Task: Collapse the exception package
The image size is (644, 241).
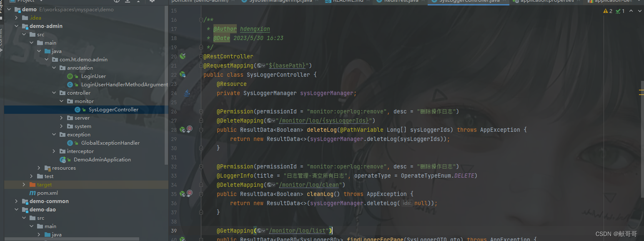Action: pos(54,135)
